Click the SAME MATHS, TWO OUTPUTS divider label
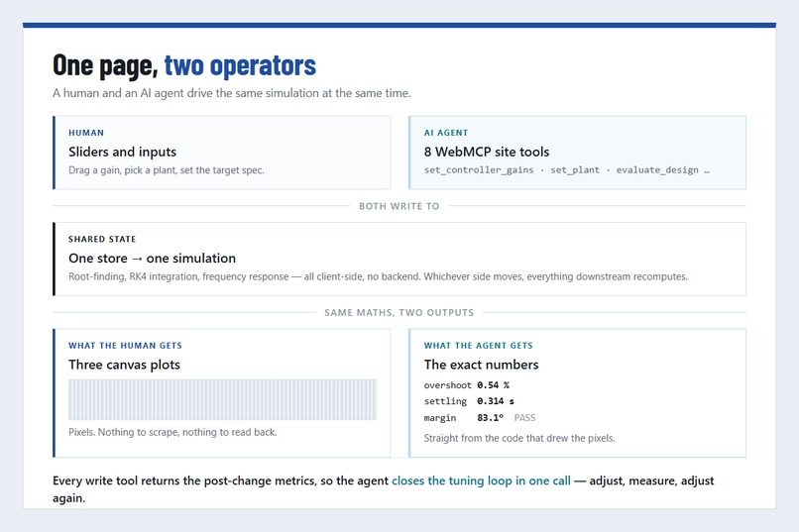This screenshot has width=799, height=532. [x=399, y=313]
